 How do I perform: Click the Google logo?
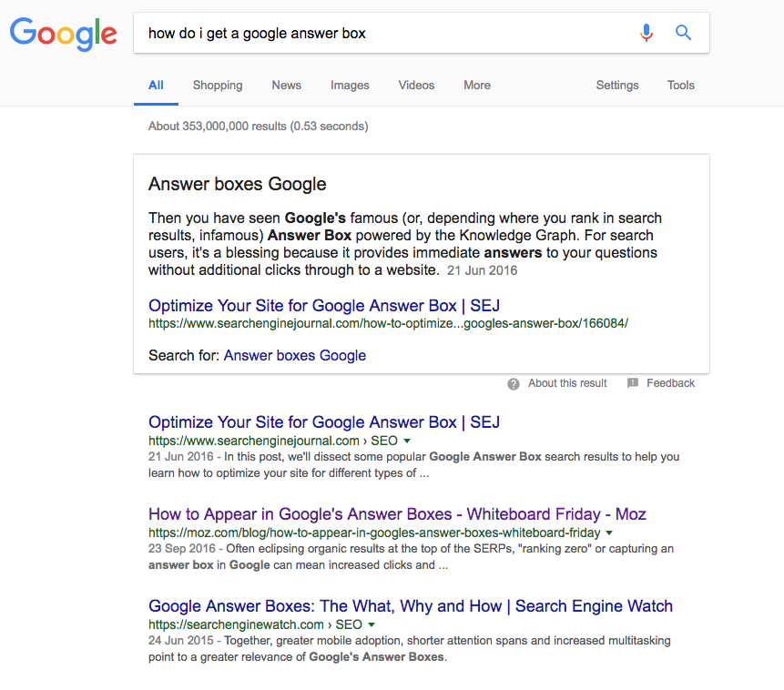pos(64,34)
